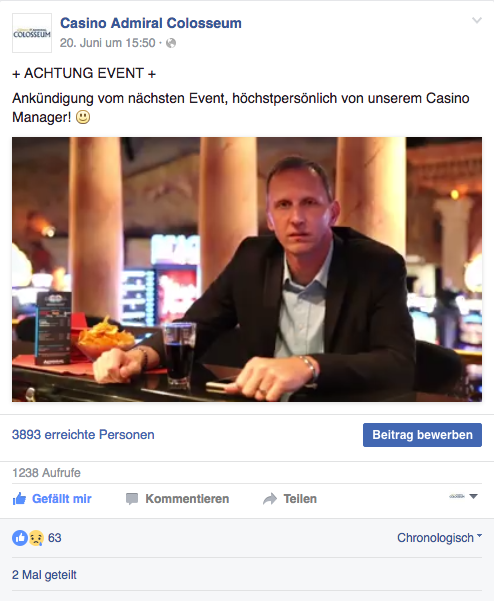Click the sad face reaction icon
Viewport: 494px width, 601px height.
(x=36, y=538)
